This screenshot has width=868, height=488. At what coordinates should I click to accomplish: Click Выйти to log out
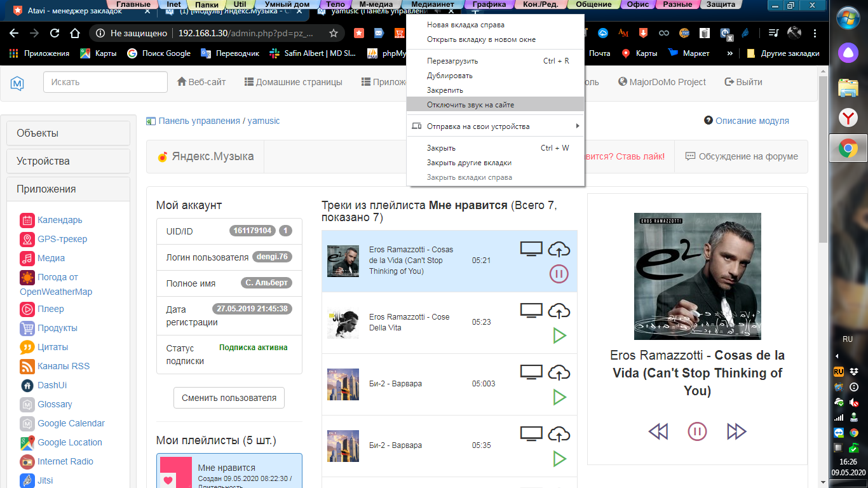[x=743, y=82]
